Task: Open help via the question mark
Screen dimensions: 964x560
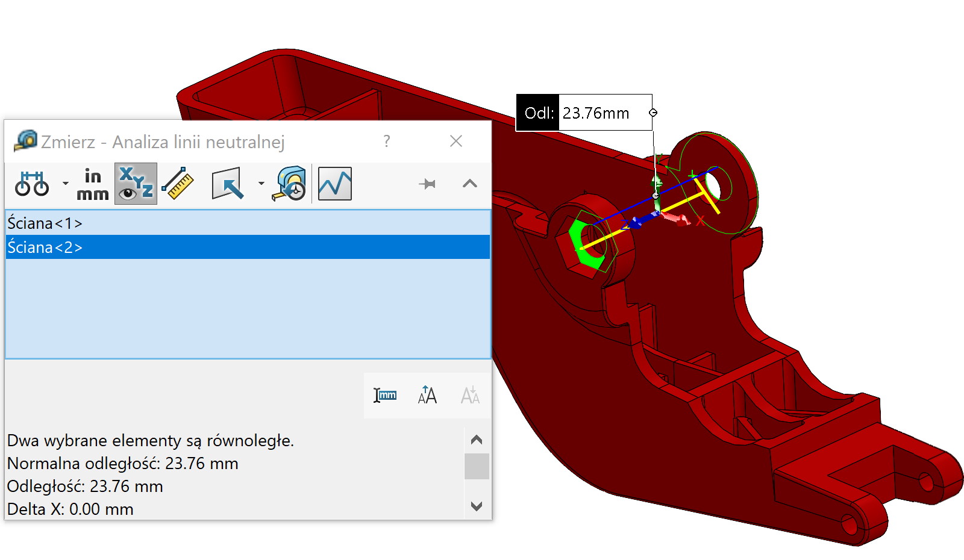Action: [x=387, y=142]
